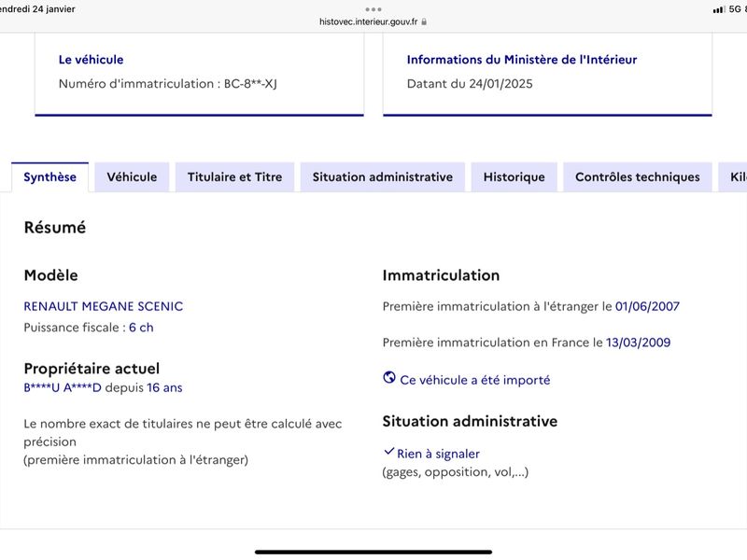Click '(gages, opposition, vol,...)' note
Viewport: 747px width, 560px height.
tap(456, 472)
